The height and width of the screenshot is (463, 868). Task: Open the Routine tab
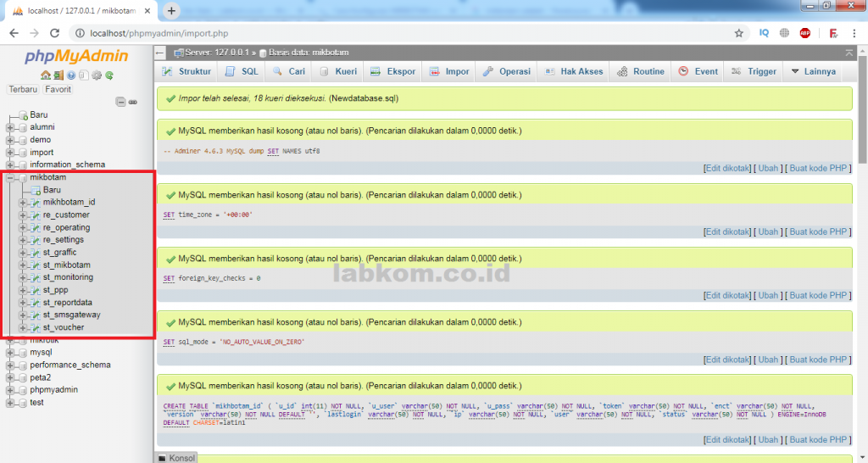tap(641, 71)
